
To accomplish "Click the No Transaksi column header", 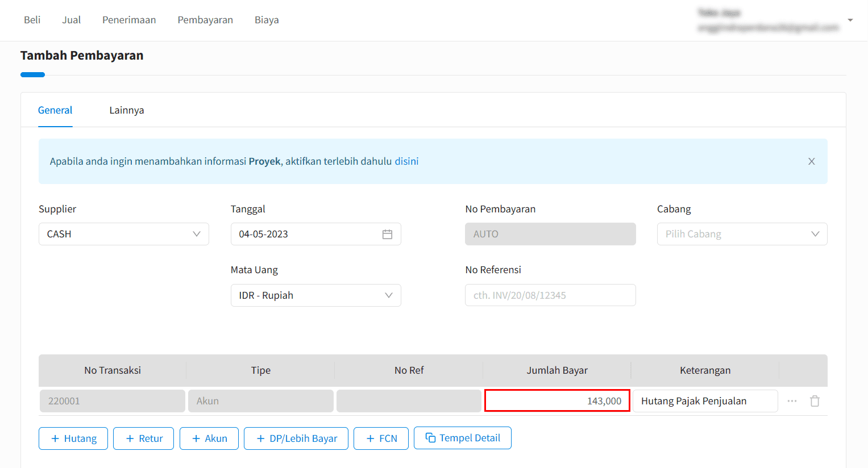I will click(113, 370).
